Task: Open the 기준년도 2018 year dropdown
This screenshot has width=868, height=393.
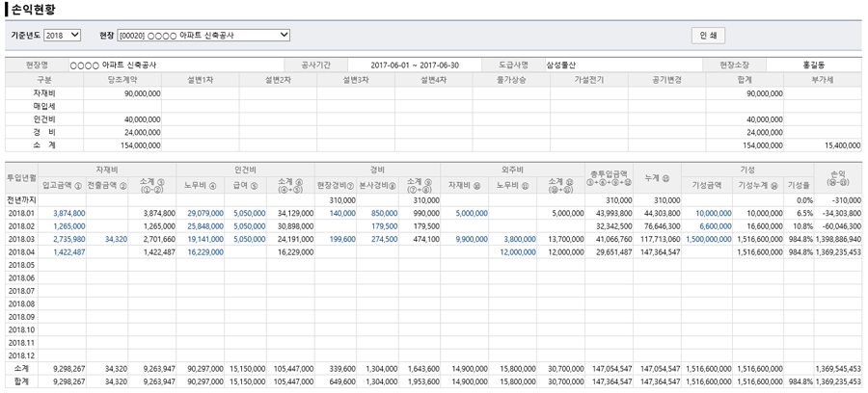Action: 64,36
